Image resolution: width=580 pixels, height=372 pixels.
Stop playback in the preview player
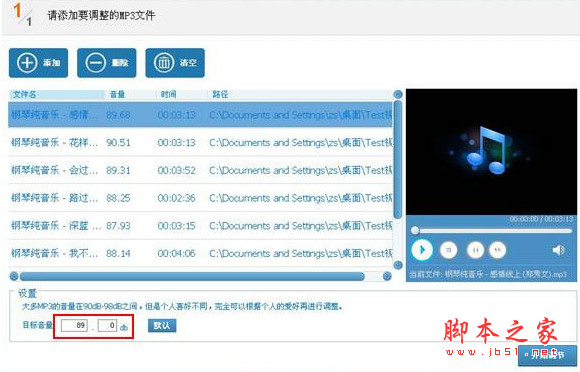coord(448,250)
